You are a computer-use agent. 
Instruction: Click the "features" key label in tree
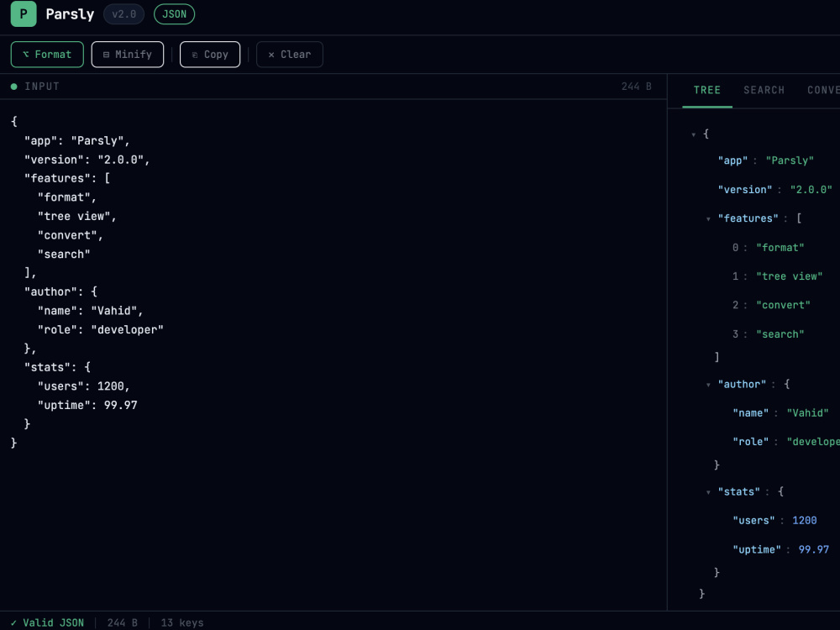point(748,218)
